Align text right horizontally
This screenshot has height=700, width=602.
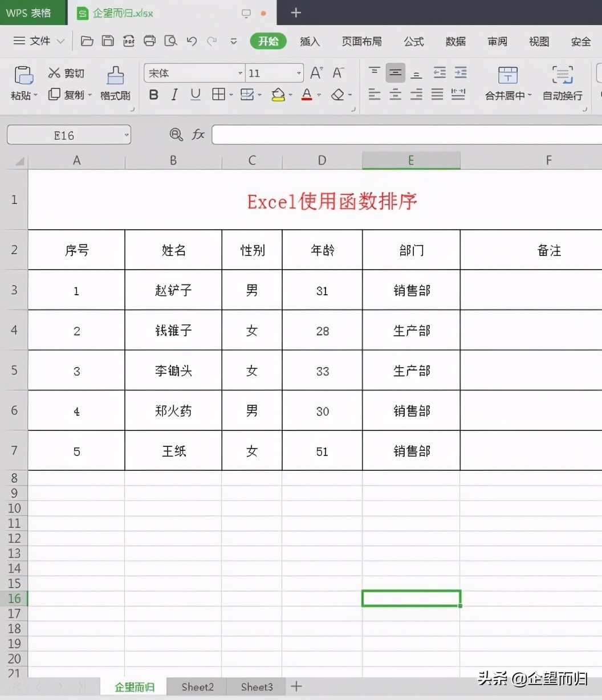coord(417,95)
